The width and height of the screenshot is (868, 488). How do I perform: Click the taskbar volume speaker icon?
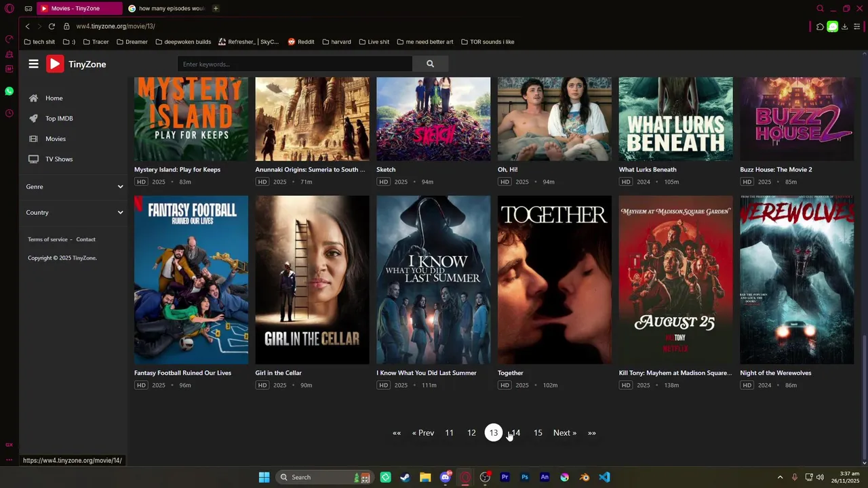[820, 477]
